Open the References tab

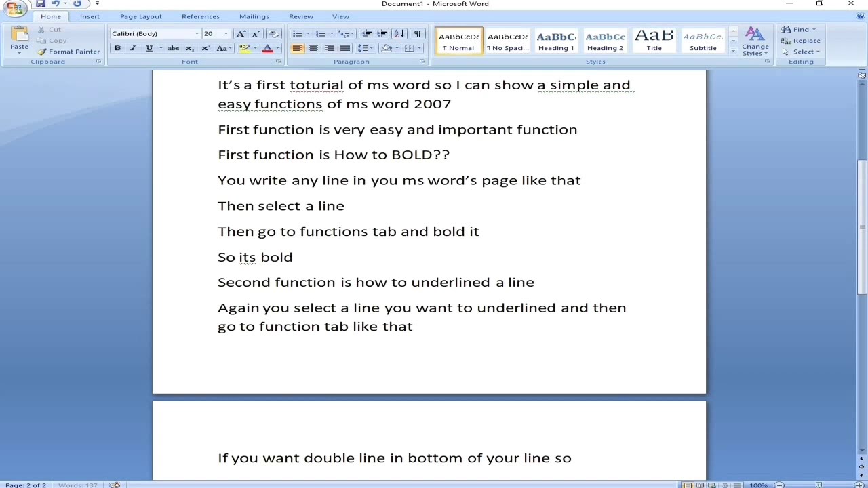[x=201, y=16]
